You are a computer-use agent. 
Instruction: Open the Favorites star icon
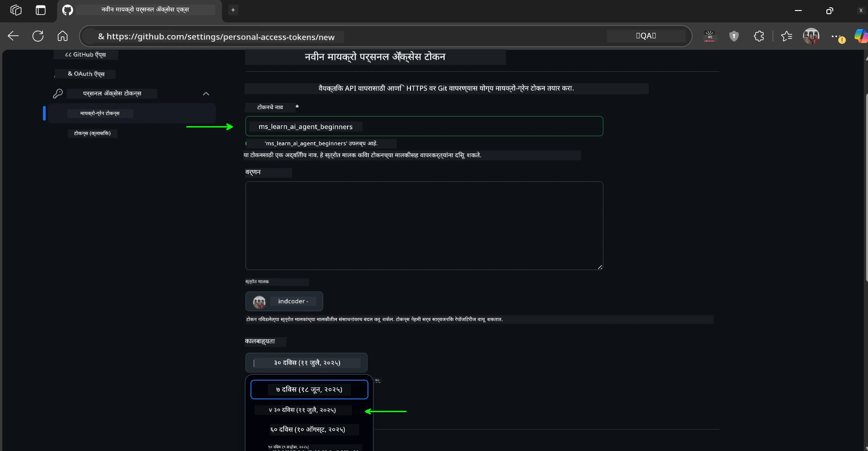(x=787, y=36)
